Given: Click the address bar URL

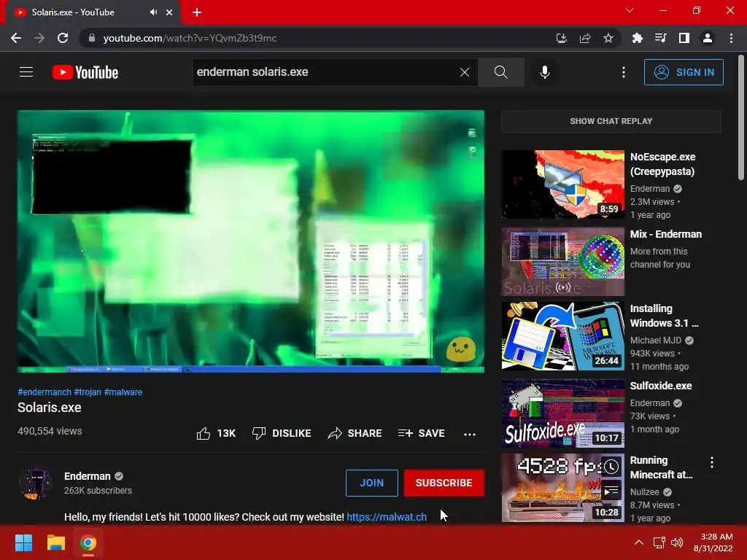Looking at the screenshot, I should (190, 38).
